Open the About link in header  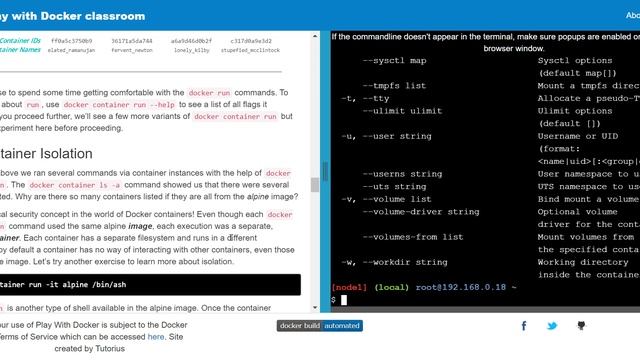pos(633,16)
